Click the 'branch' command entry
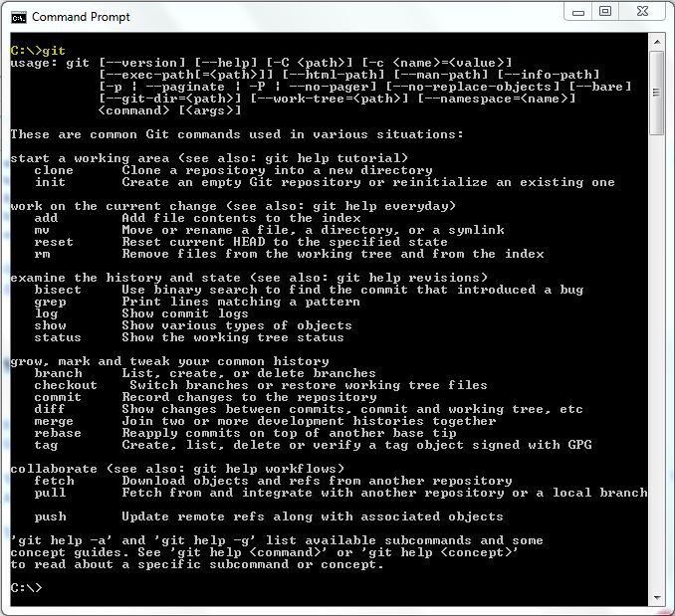The width and height of the screenshot is (675, 616). pos(58,373)
